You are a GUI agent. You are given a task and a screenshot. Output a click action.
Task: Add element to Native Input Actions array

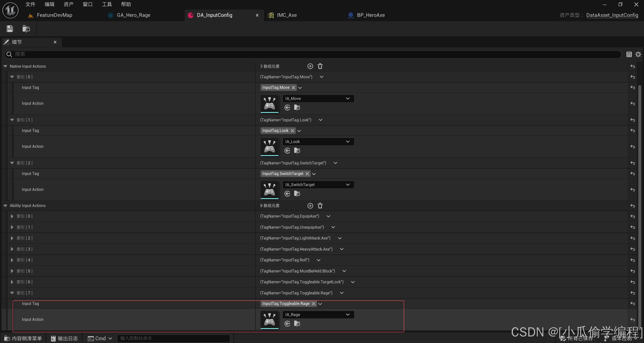coord(310,66)
